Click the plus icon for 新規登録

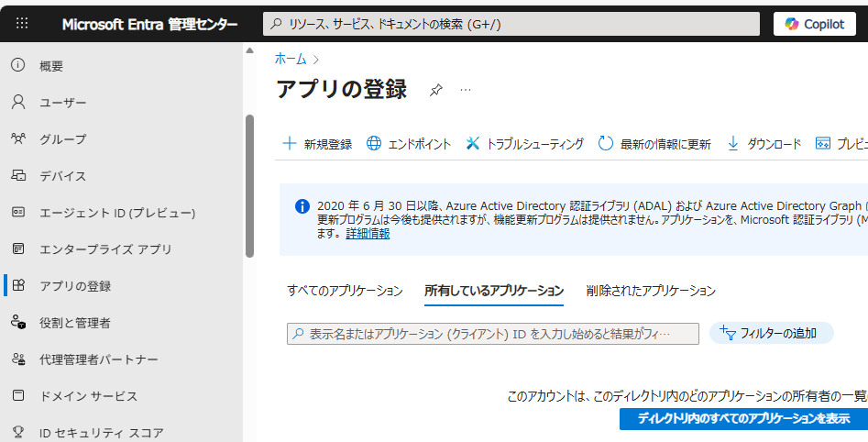(290, 143)
